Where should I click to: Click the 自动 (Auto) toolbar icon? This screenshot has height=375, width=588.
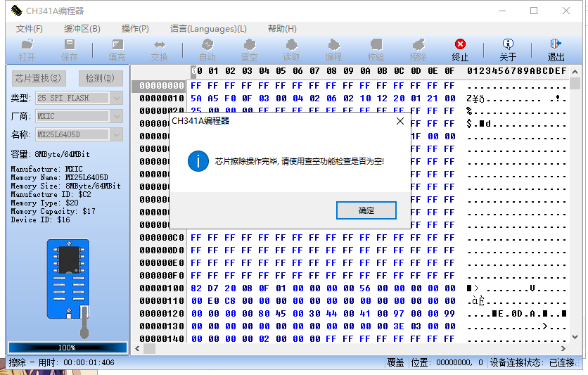207,50
